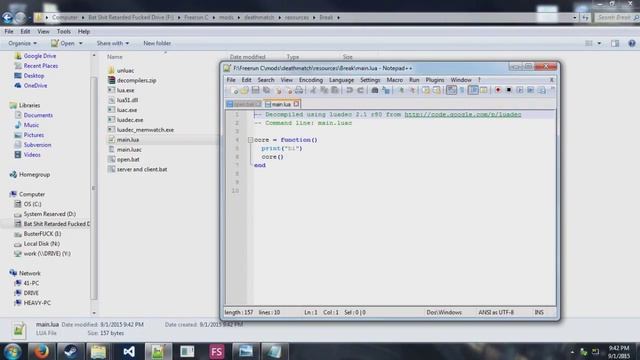Image resolution: width=640 pixels, height=360 pixels.
Task: Click the Paste icon in Notepad++ toolbar
Action: (335, 90)
